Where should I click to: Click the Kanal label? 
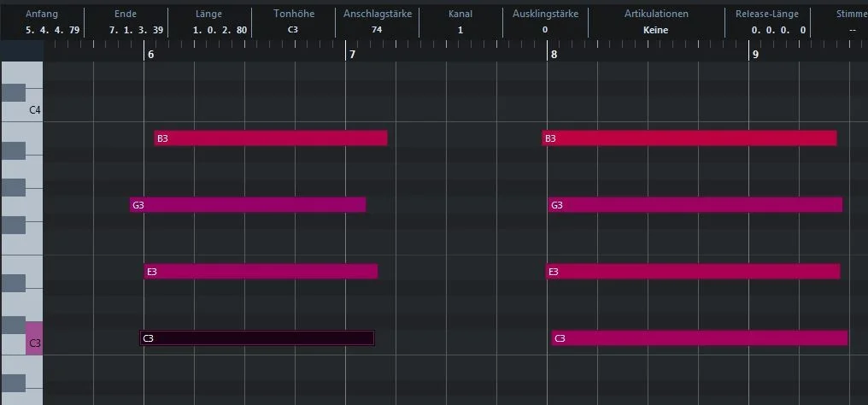click(x=460, y=15)
